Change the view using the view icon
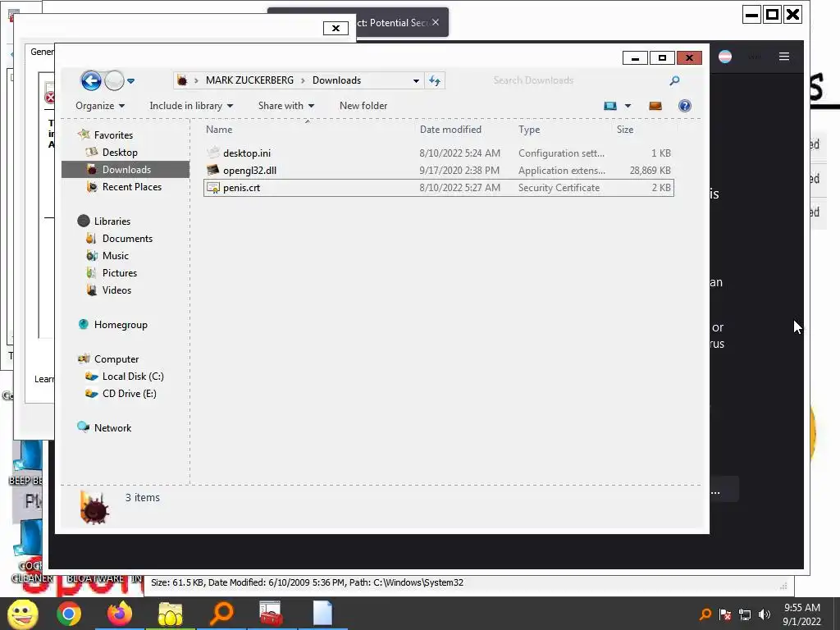The image size is (840, 630). pyautogui.click(x=610, y=106)
